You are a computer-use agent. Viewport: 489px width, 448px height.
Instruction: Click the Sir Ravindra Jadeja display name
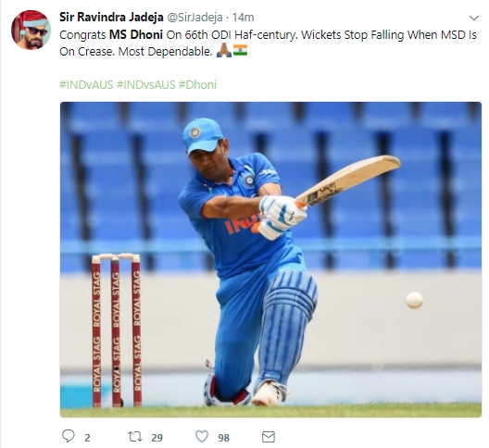coord(111,18)
